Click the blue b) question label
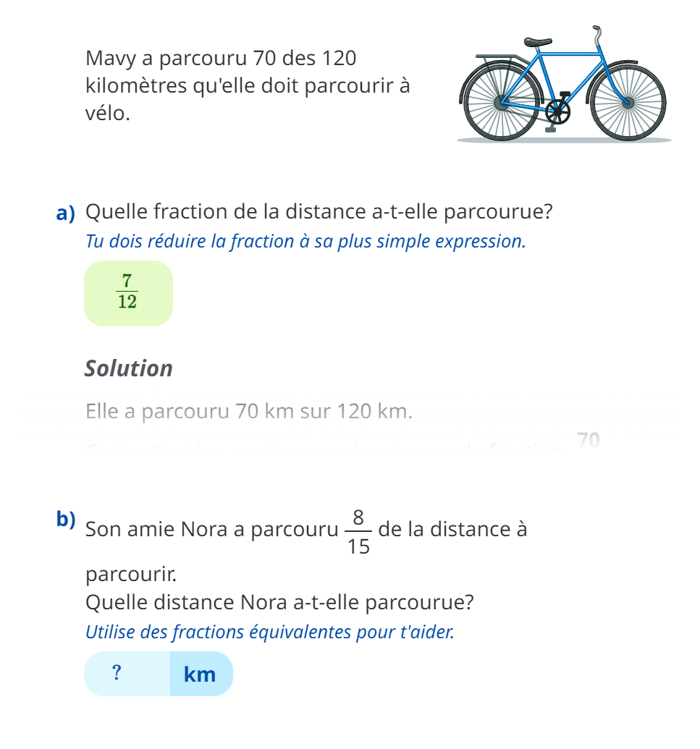 [x=66, y=519]
